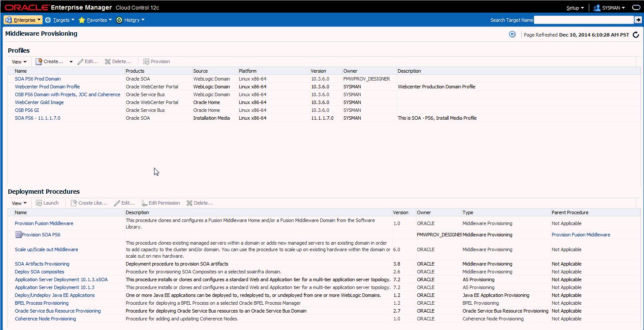The image size is (644, 330).
Task: Open the OSB PS6 GI profile
Action: point(27,110)
